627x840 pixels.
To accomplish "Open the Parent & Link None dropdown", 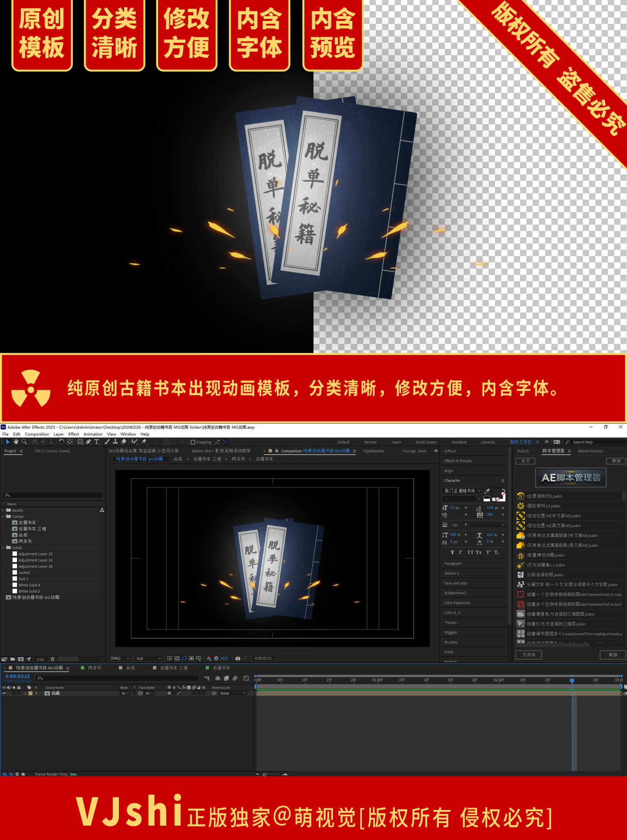I will [233, 693].
